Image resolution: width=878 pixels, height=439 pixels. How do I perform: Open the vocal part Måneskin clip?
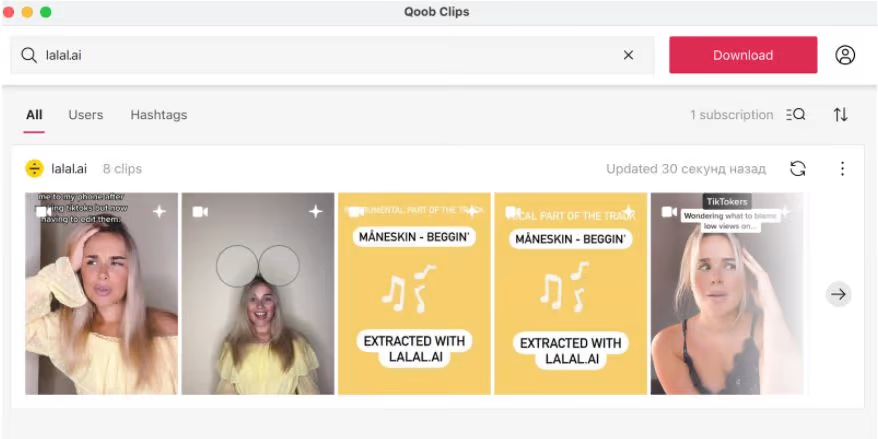pos(571,293)
